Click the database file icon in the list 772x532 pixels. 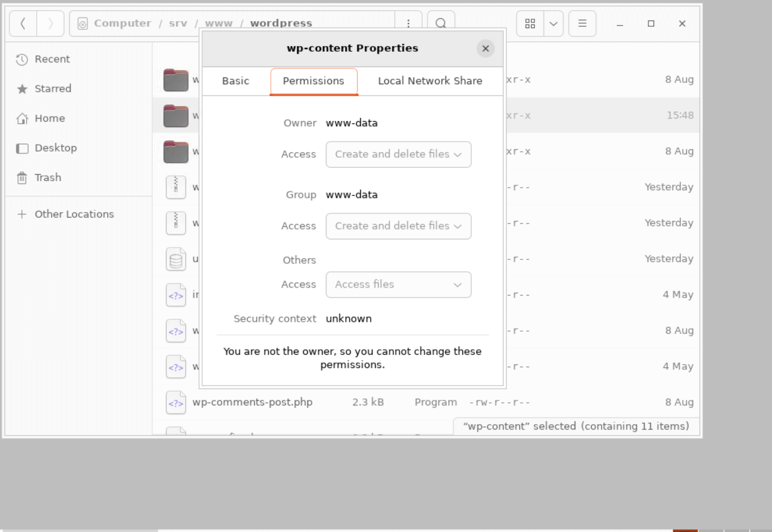(176, 259)
